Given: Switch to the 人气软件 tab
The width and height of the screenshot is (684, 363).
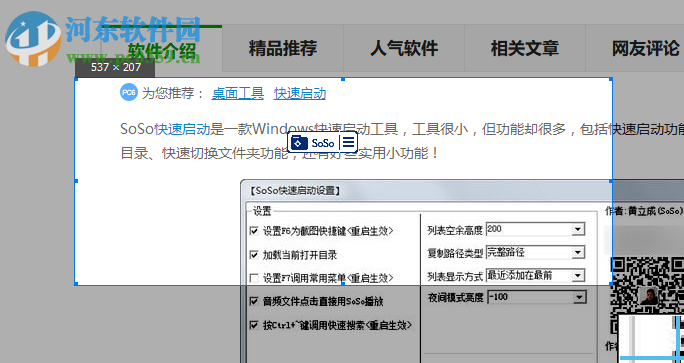Looking at the screenshot, I should pos(404,48).
